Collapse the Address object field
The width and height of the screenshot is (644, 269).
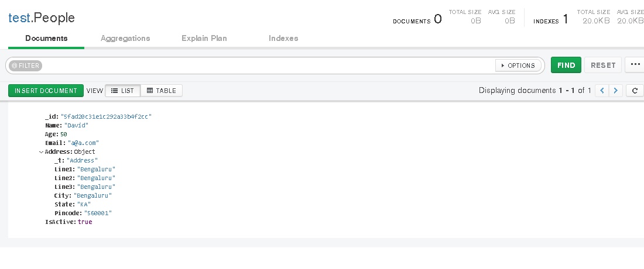tap(41, 152)
